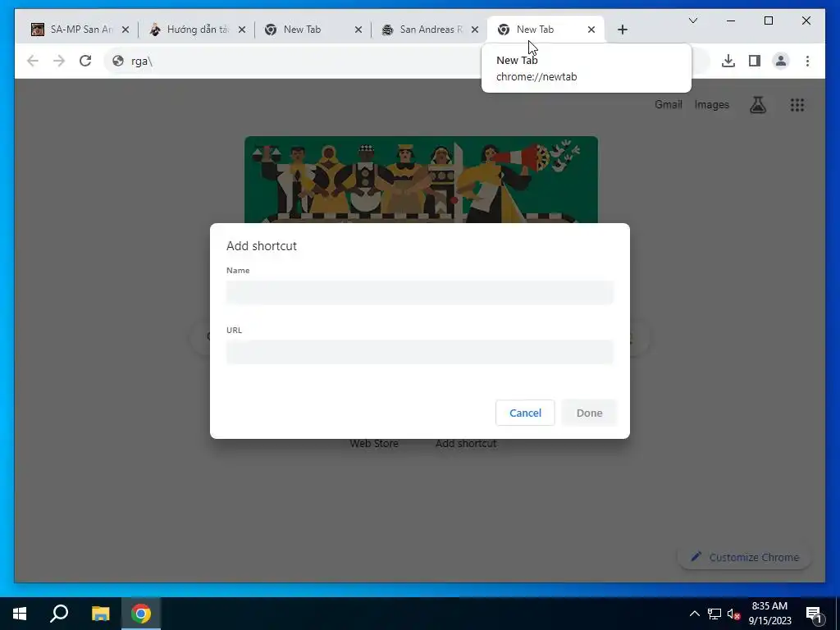Switch to the Hướng dẫn tab
Viewport: 840px width, 630px height.
[x=197, y=30]
